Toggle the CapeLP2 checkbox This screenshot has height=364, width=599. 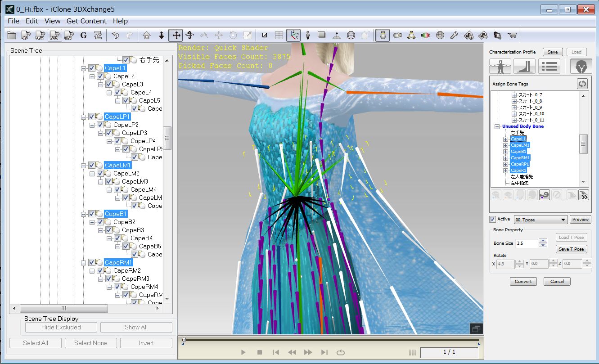point(100,125)
